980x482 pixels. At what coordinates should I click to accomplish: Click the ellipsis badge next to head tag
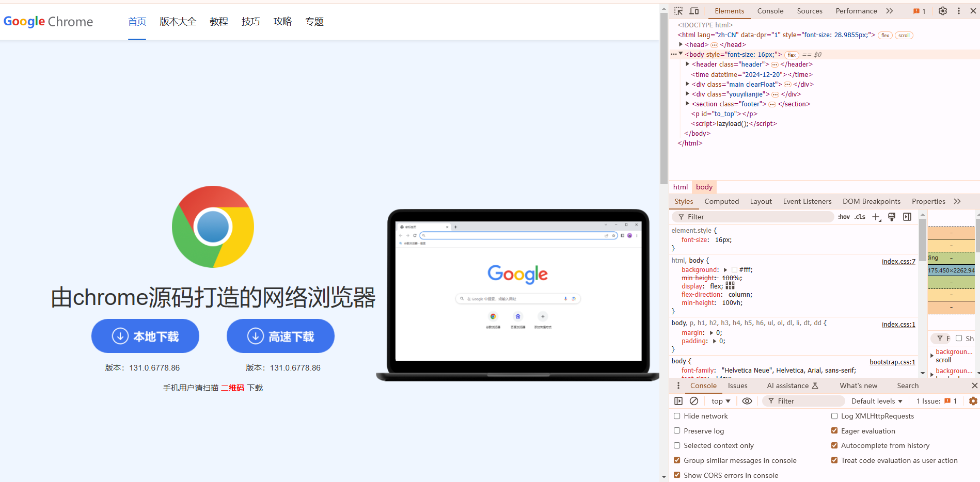pos(714,45)
